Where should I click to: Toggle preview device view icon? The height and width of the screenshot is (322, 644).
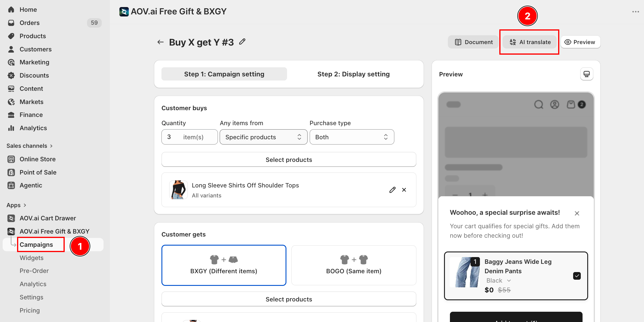tap(586, 74)
